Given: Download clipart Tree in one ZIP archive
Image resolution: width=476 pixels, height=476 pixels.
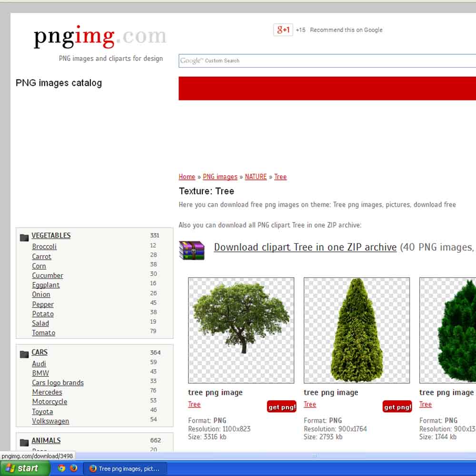Looking at the screenshot, I should pyautogui.click(x=305, y=247).
